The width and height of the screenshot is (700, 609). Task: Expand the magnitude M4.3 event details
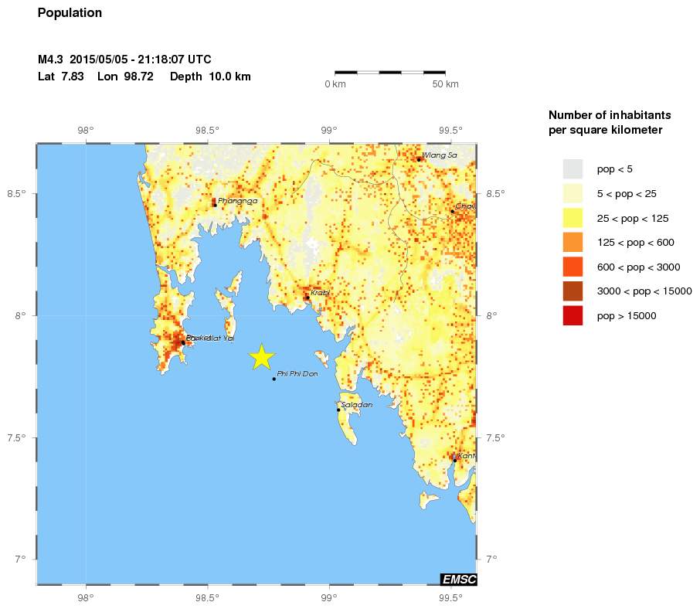click(50, 59)
